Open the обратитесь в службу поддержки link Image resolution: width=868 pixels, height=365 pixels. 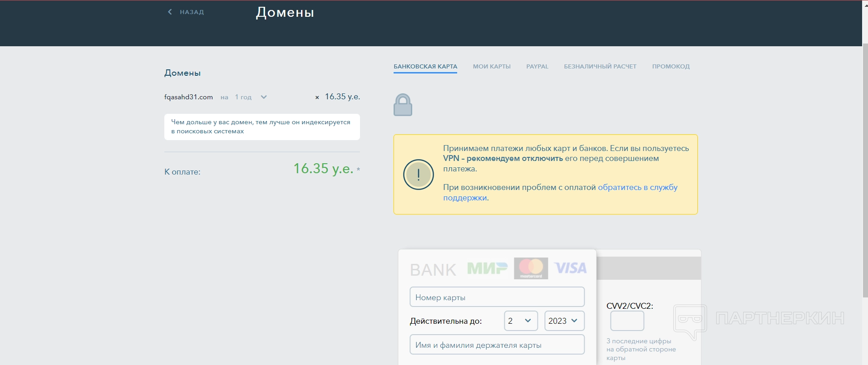(560, 193)
